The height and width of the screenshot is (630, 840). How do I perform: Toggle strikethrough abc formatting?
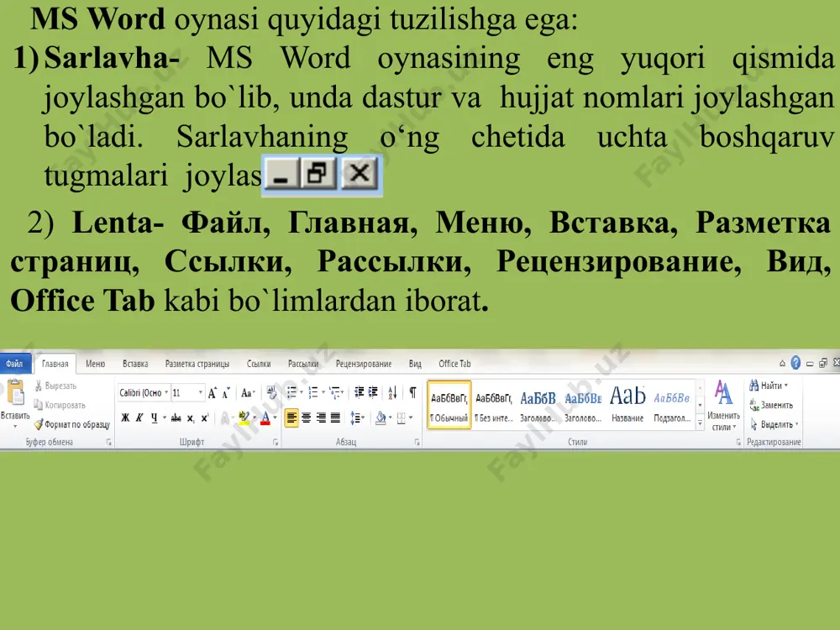176,417
